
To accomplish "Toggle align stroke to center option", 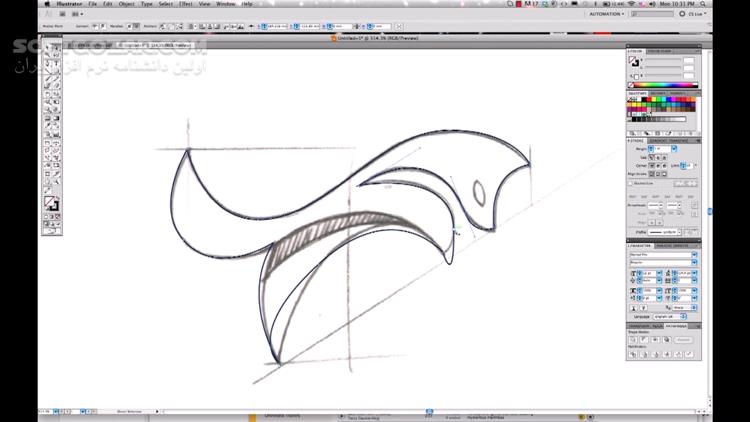I will pyautogui.click(x=651, y=174).
